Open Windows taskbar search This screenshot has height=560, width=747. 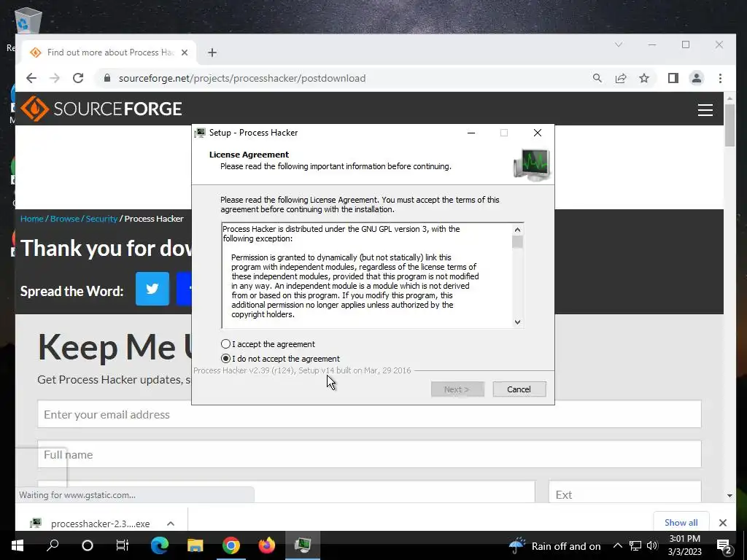[x=53, y=545]
